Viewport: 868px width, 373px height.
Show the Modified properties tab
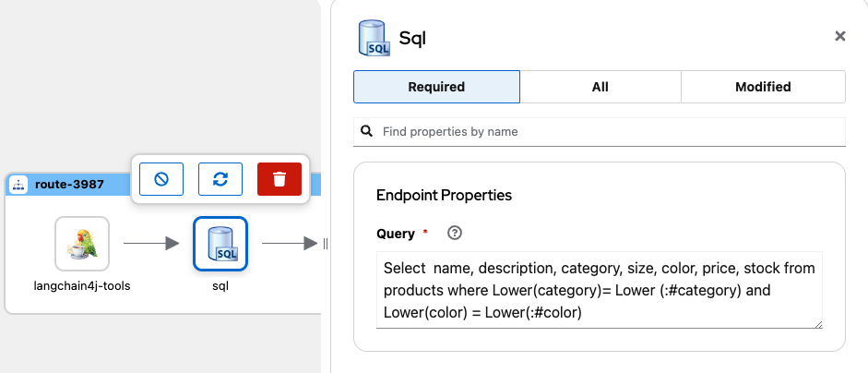point(763,87)
